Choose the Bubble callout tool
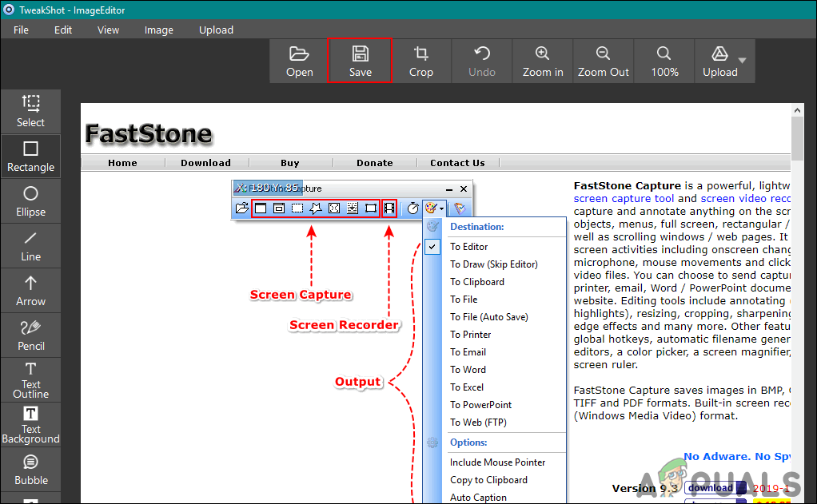Image resolution: width=817 pixels, height=504 pixels. tap(30, 470)
